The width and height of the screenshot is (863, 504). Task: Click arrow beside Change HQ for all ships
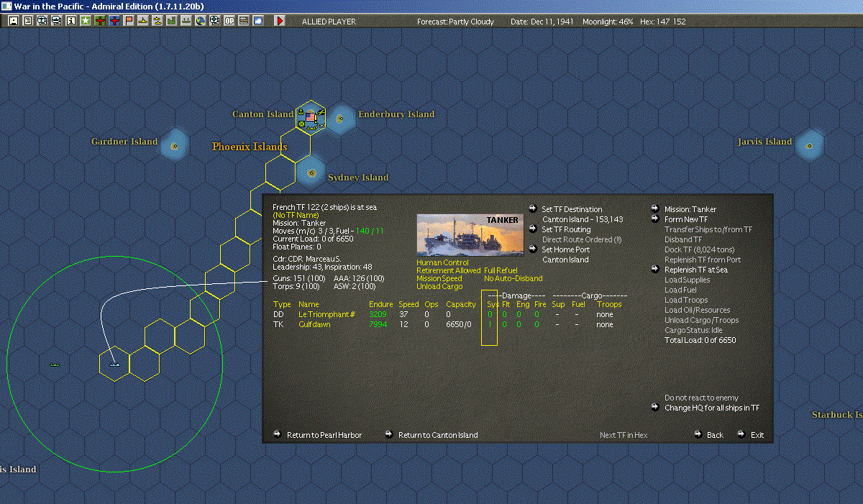tap(655, 407)
